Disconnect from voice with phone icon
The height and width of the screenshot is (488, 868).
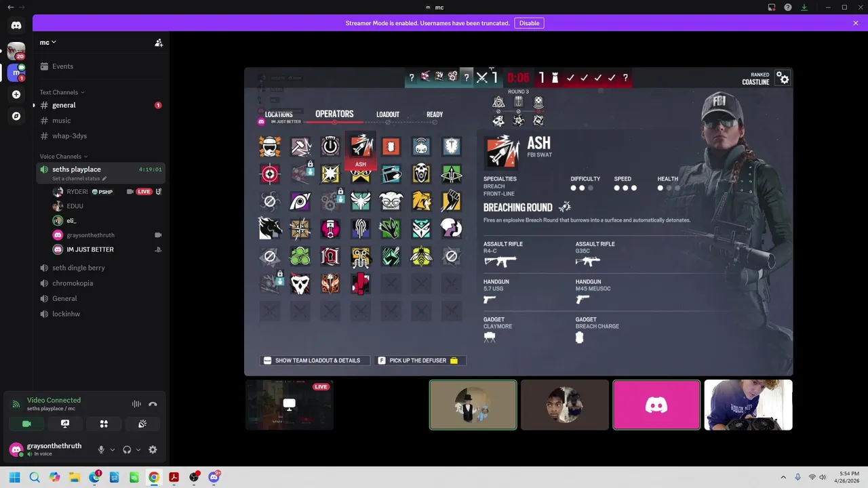153,404
